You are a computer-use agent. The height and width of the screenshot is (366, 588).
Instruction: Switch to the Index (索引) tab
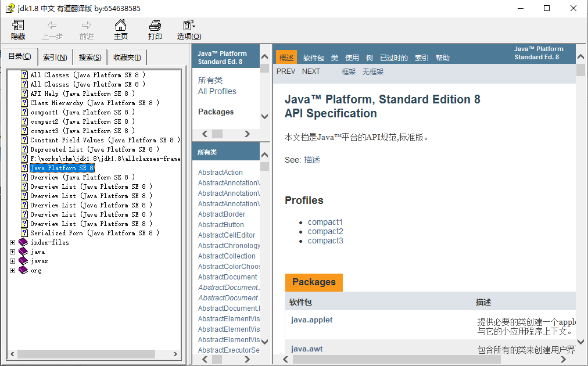pos(55,57)
